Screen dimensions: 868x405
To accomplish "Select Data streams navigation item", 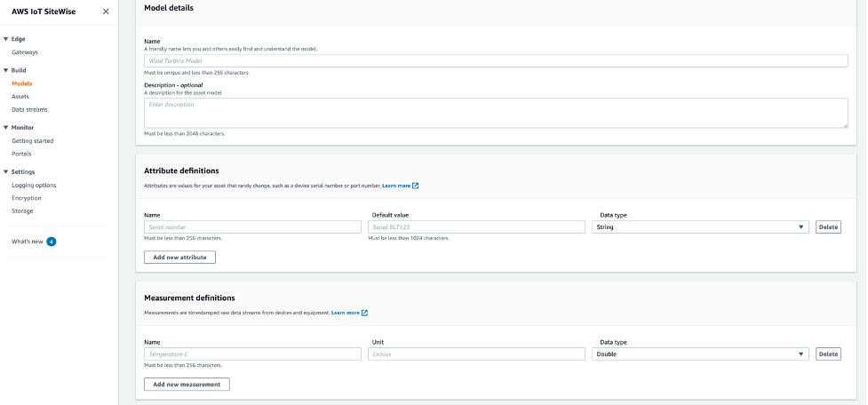I will [x=29, y=109].
